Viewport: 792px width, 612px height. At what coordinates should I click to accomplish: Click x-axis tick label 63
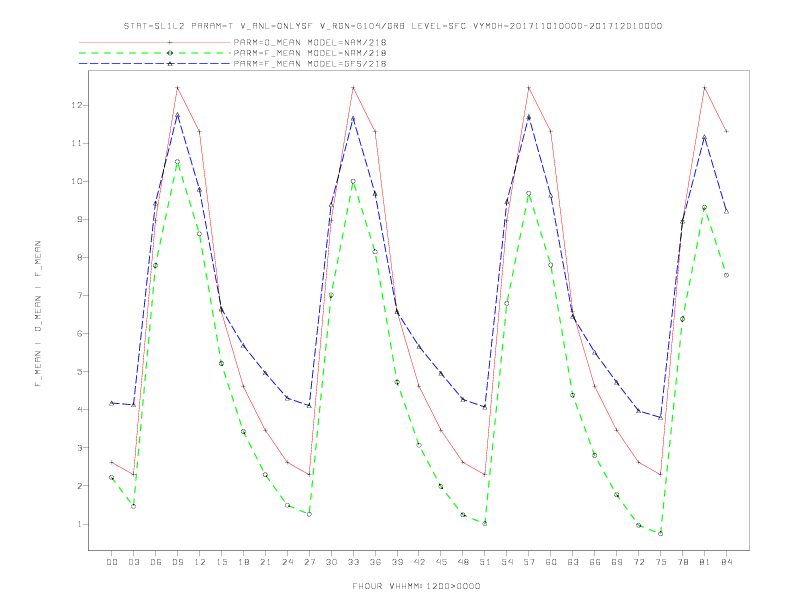(x=573, y=562)
